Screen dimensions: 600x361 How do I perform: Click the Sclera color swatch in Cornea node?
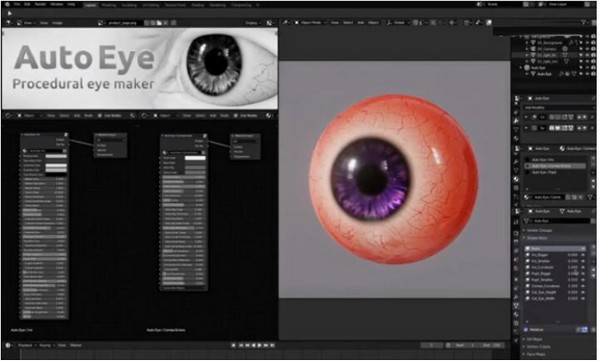[195, 158]
